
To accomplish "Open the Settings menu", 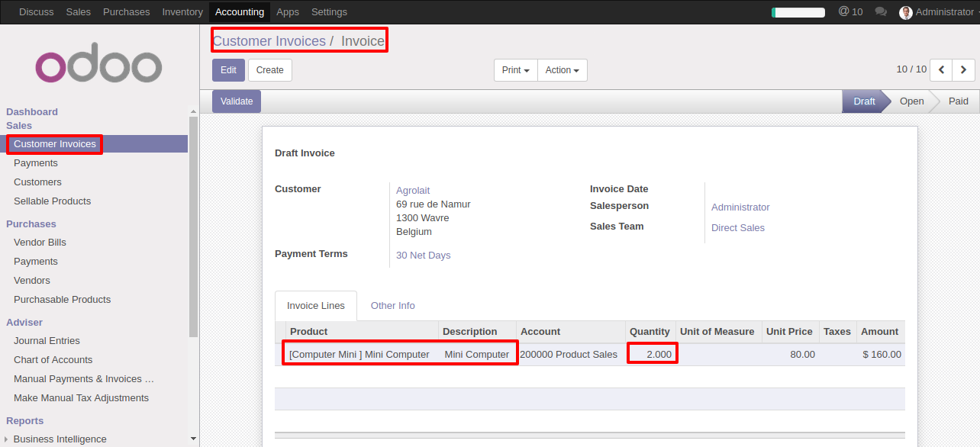I will (329, 12).
